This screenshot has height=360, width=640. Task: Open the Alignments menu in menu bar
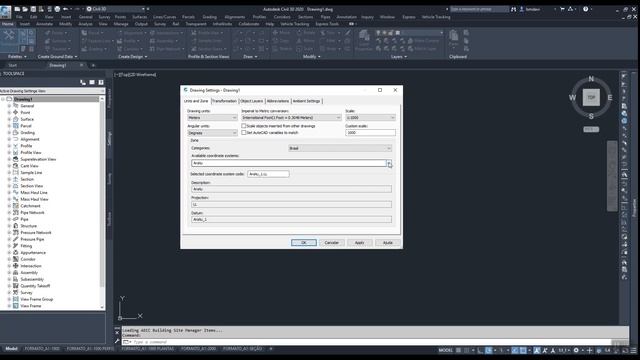235,17
